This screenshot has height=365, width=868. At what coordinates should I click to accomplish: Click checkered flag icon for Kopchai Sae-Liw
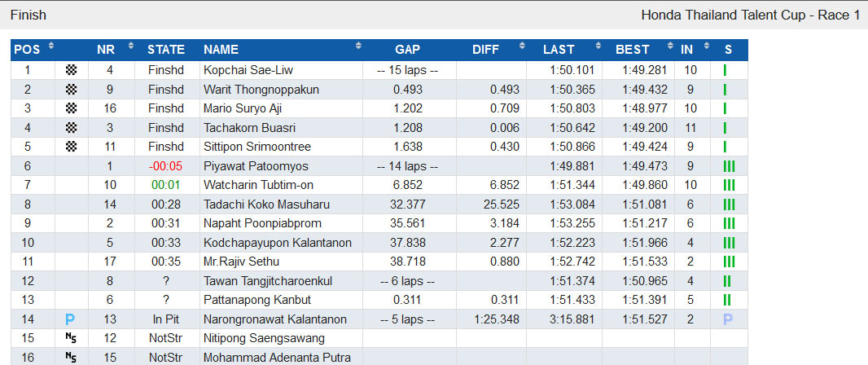pyautogui.click(x=72, y=70)
